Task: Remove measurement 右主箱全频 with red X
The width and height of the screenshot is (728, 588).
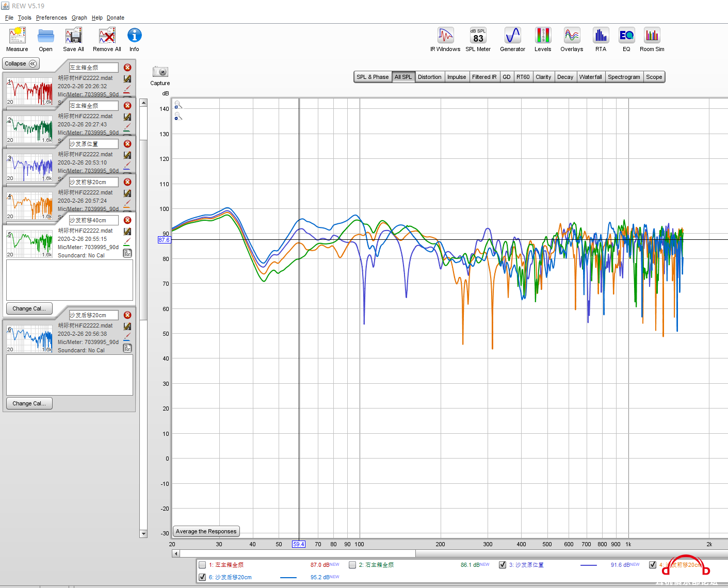Action: pyautogui.click(x=127, y=106)
